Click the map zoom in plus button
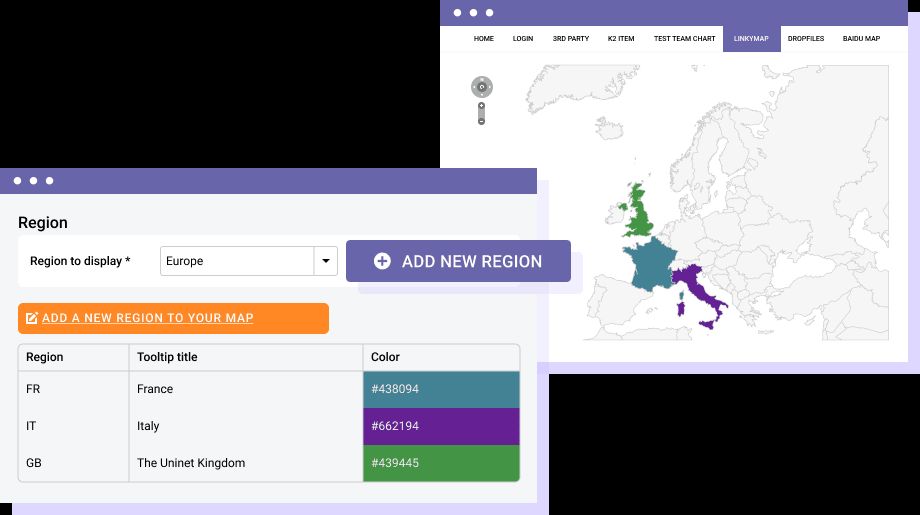Image resolution: width=920 pixels, height=515 pixels. coord(481,106)
